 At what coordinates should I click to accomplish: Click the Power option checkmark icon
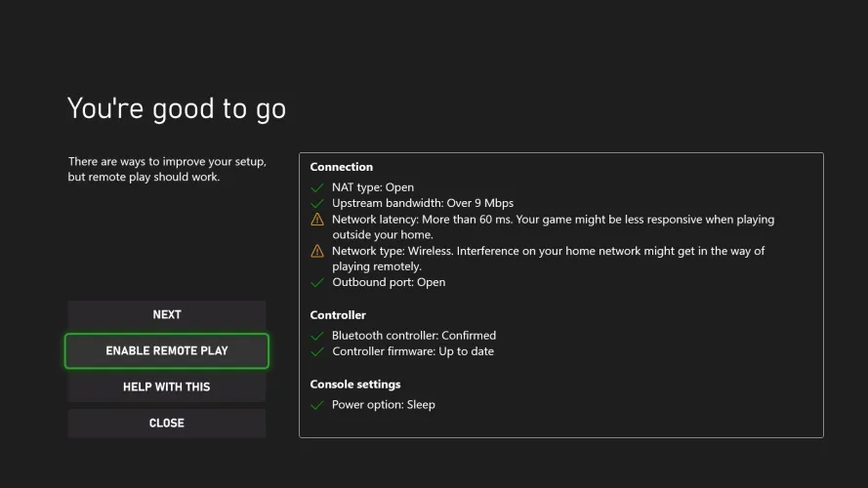317,405
